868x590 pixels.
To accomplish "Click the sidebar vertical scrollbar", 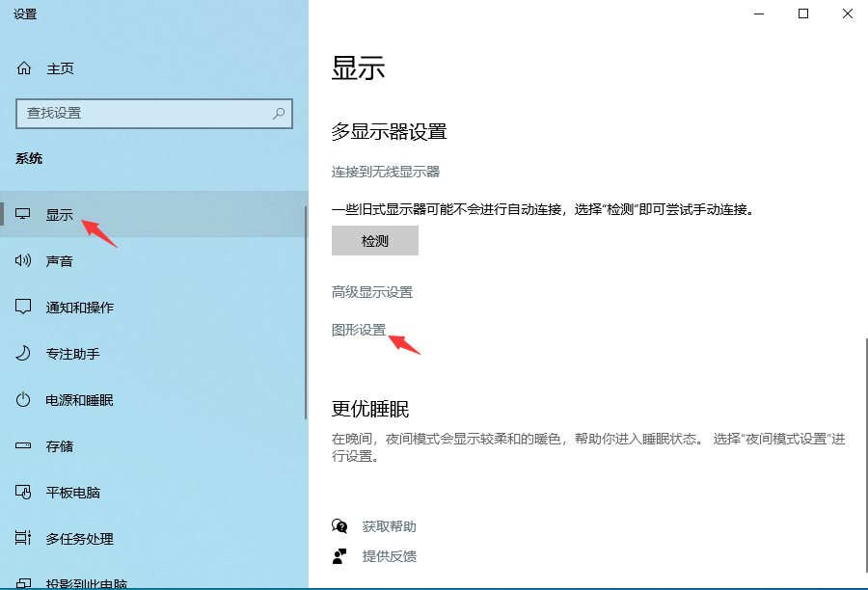I will 306,312.
